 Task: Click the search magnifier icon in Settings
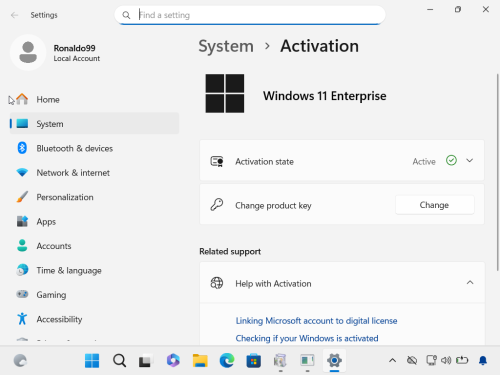126,15
